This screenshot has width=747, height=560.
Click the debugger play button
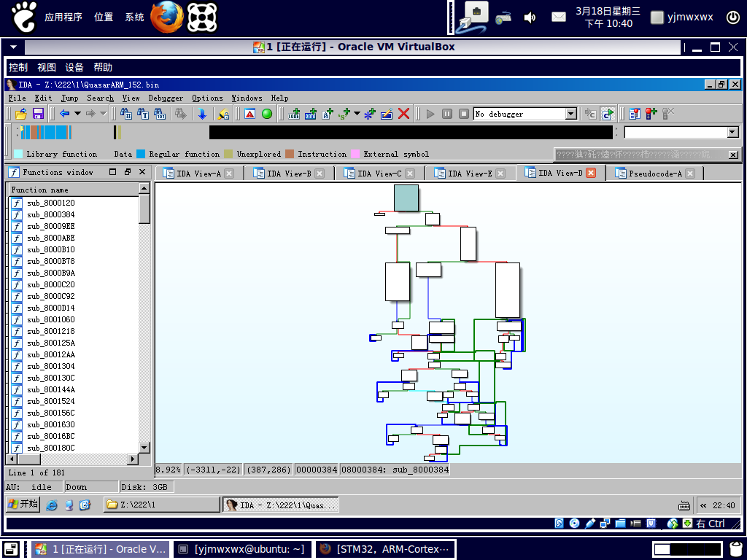point(430,114)
